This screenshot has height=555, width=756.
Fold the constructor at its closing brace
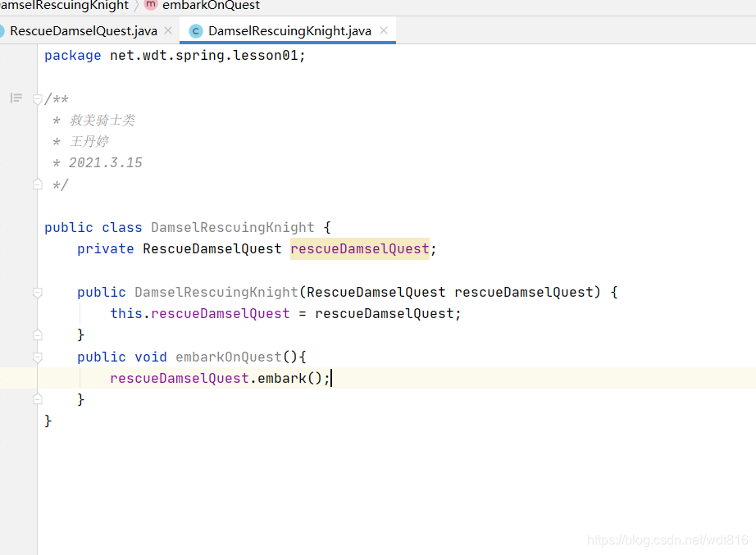37,334
